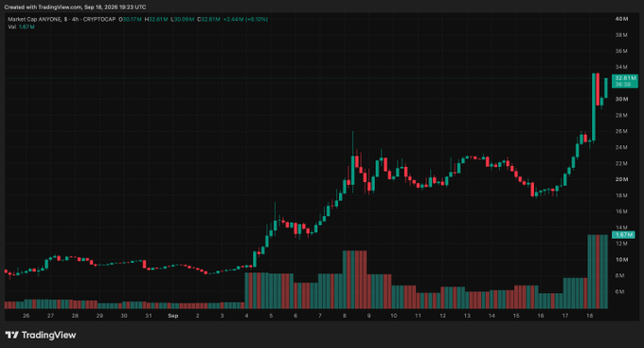Click the low value 'L30.09M' in legend
The image size is (644, 348).
(x=183, y=19)
